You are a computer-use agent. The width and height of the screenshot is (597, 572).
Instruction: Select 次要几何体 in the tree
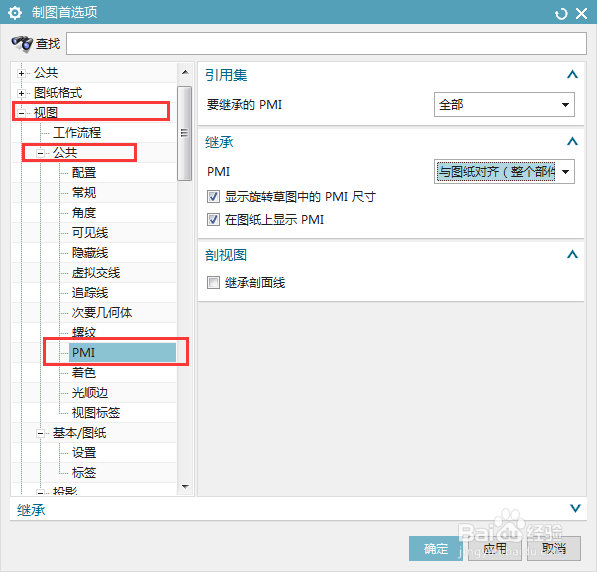coord(102,313)
